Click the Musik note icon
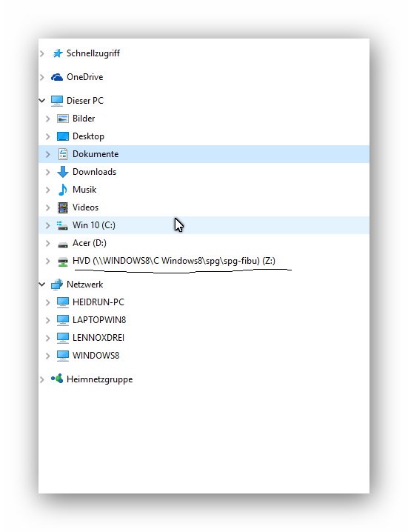 tap(63, 190)
